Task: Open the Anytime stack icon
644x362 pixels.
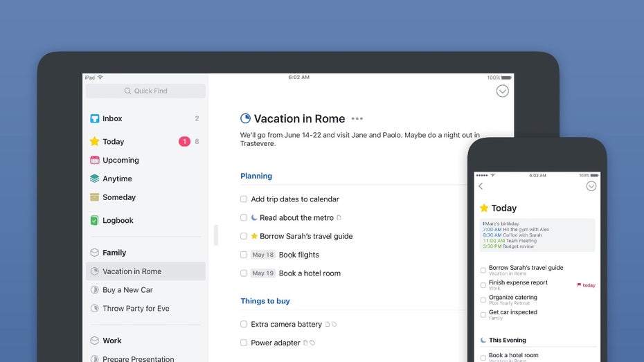Action: 94,179
